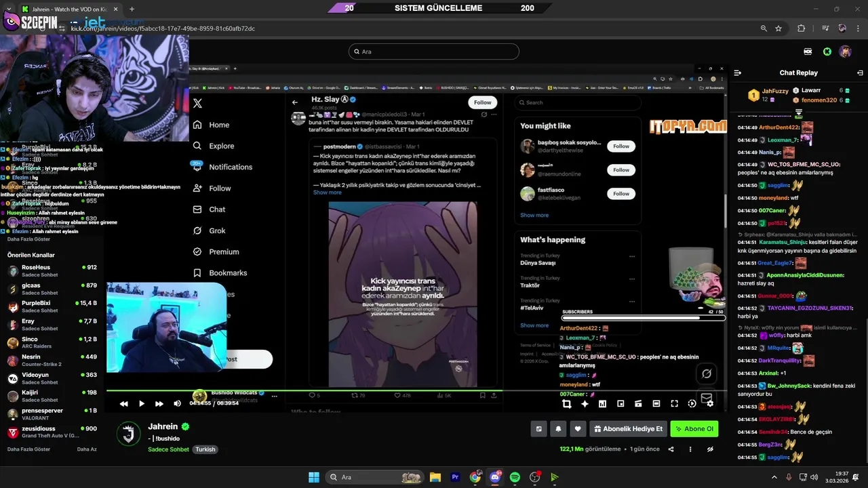The height and width of the screenshot is (488, 868).
Task: Open prensesperver VALORANT channel
Action: (x=52, y=414)
